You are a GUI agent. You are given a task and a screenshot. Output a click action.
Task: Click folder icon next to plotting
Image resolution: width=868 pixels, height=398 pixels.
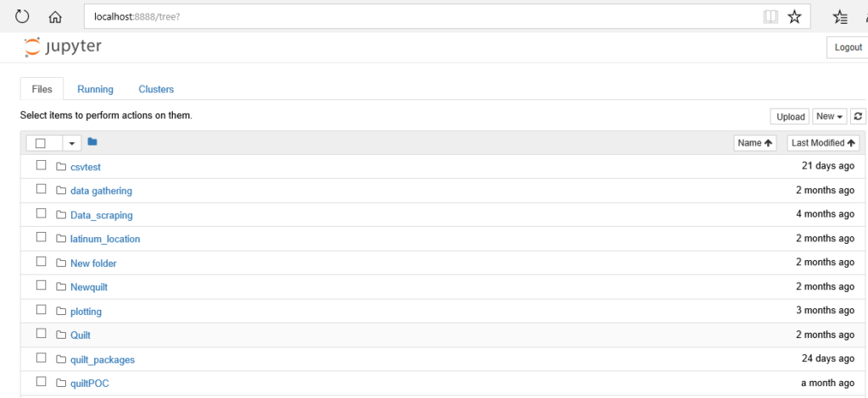61,312
